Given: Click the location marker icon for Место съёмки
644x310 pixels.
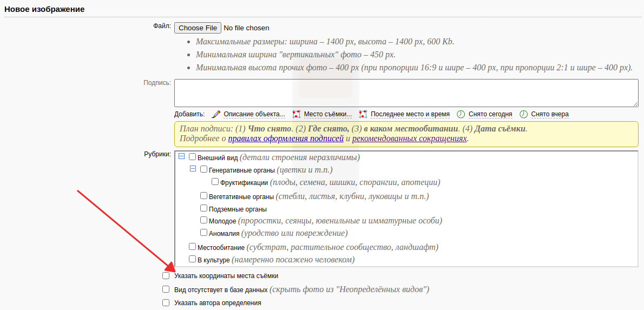Looking at the screenshot, I should click(x=296, y=114).
